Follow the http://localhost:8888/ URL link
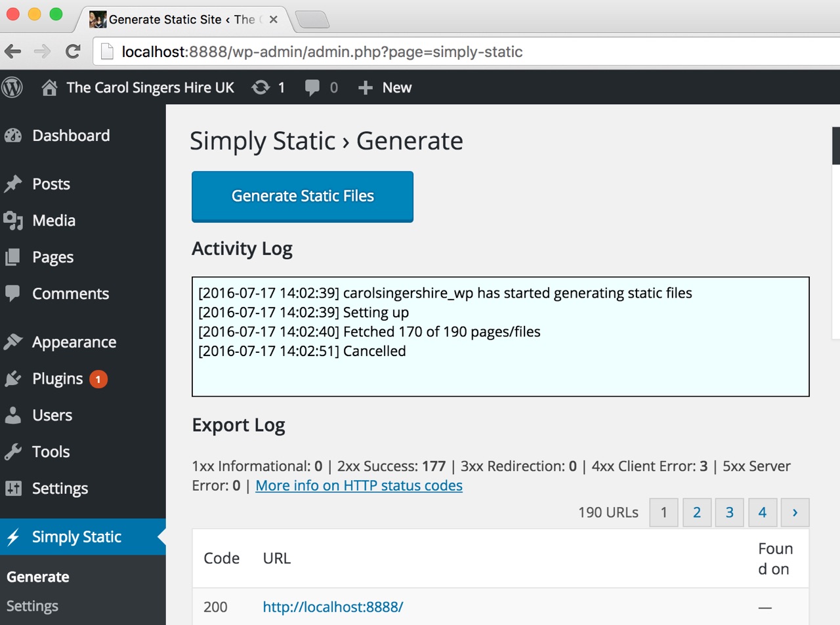This screenshot has width=840, height=625. pos(332,607)
